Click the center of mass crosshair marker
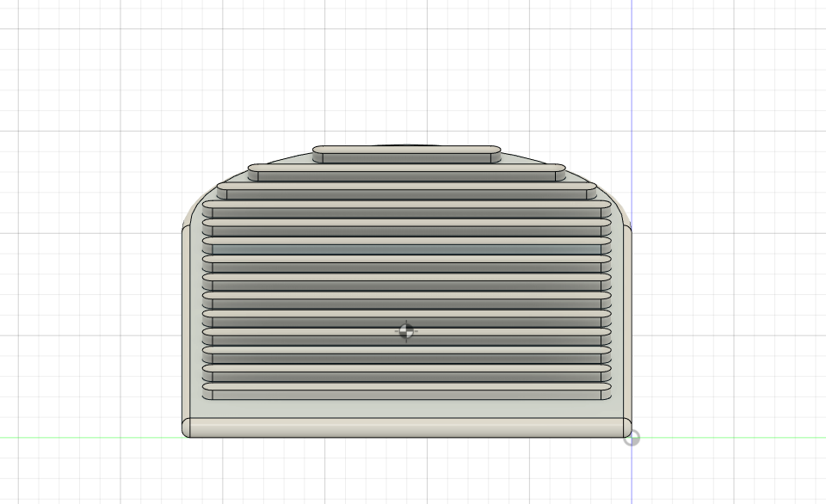The image size is (826, 504). tap(406, 331)
